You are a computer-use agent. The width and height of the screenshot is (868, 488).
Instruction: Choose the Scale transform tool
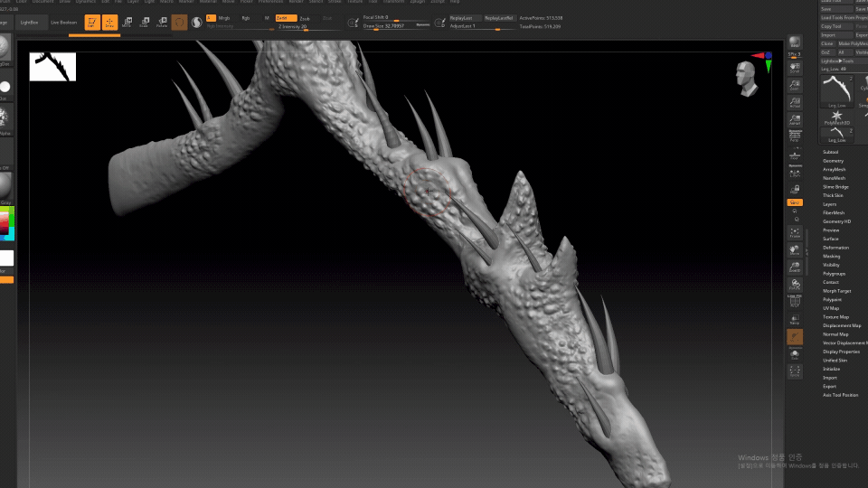144,23
